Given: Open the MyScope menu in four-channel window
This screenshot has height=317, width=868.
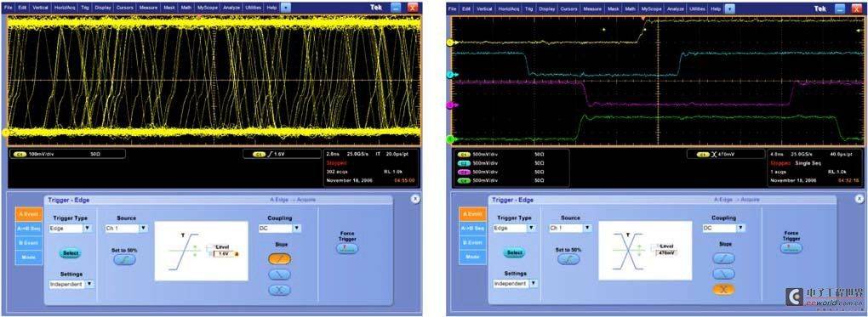Looking at the screenshot, I should (x=651, y=8).
